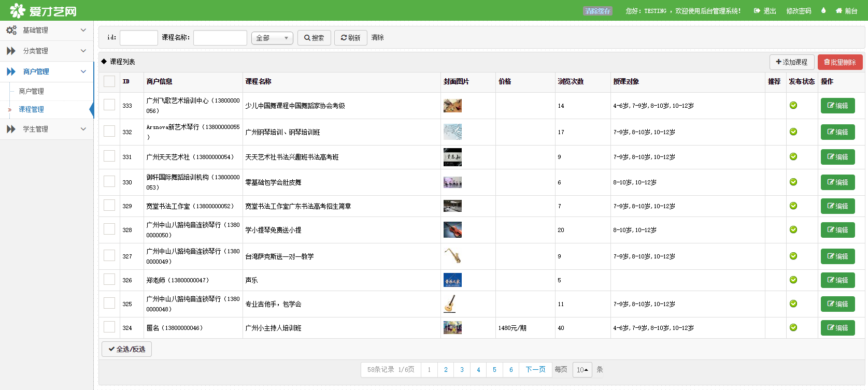Screen dimensions: 868x390
Task: Go to 下一页 next page
Action: [535, 370]
